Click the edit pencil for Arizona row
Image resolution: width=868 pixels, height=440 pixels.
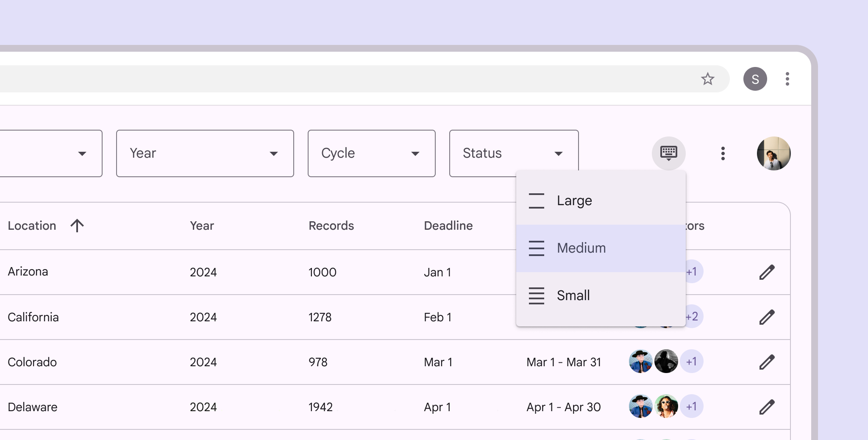tap(767, 272)
